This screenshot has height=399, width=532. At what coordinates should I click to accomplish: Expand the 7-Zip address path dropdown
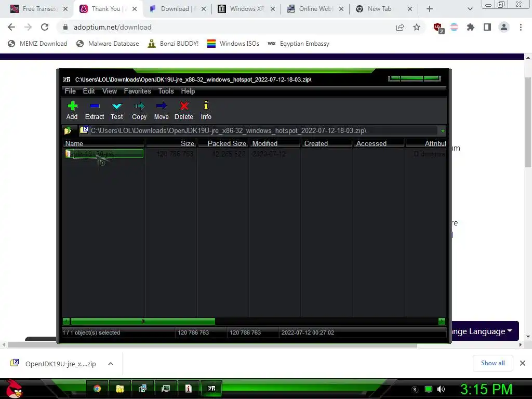[443, 130]
